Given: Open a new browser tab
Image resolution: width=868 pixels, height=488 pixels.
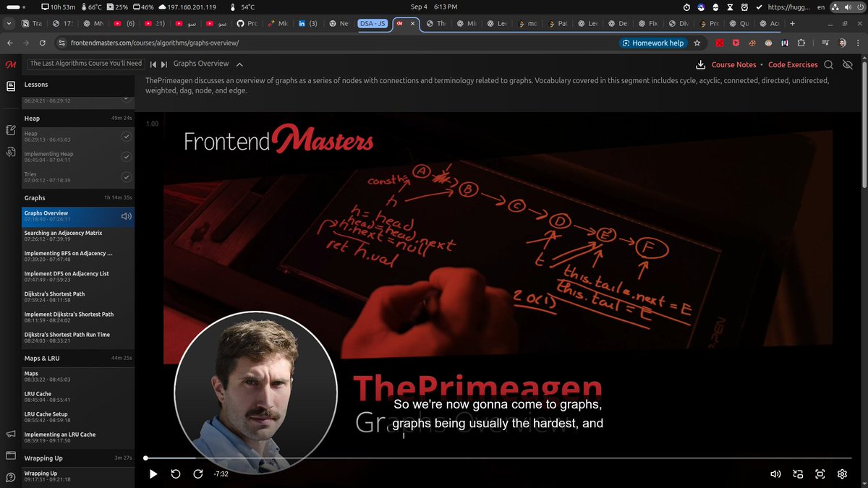Looking at the screenshot, I should 792,23.
